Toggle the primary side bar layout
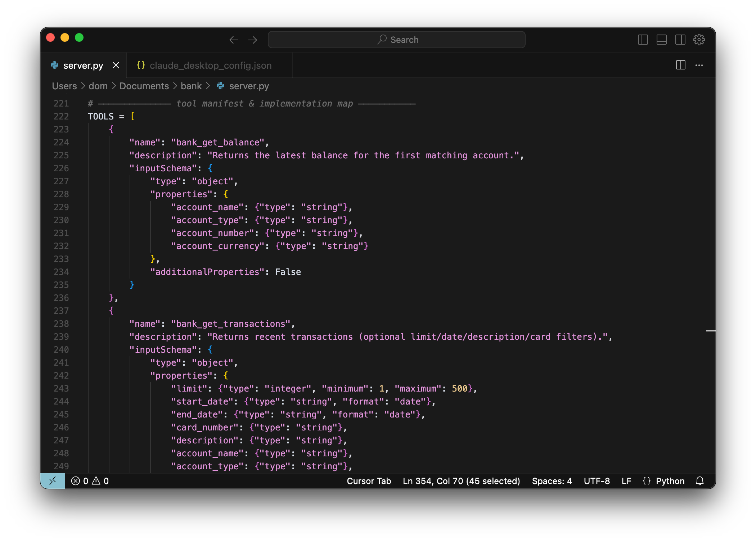756x542 pixels. (643, 40)
